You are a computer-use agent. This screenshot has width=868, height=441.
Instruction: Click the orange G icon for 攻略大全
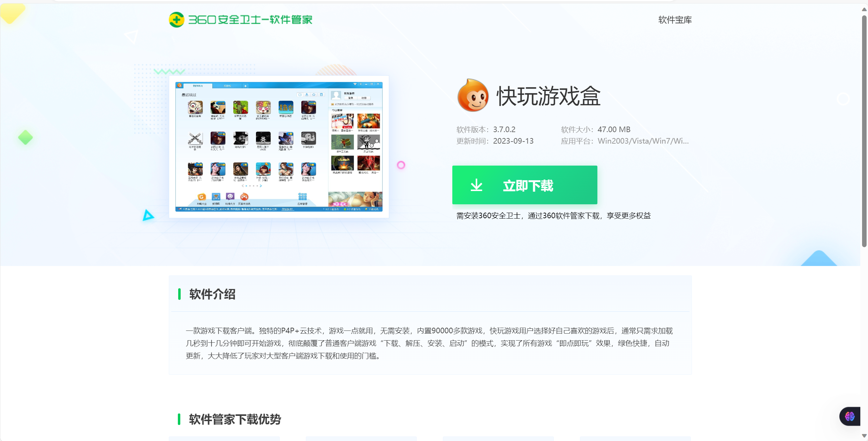[202, 196]
